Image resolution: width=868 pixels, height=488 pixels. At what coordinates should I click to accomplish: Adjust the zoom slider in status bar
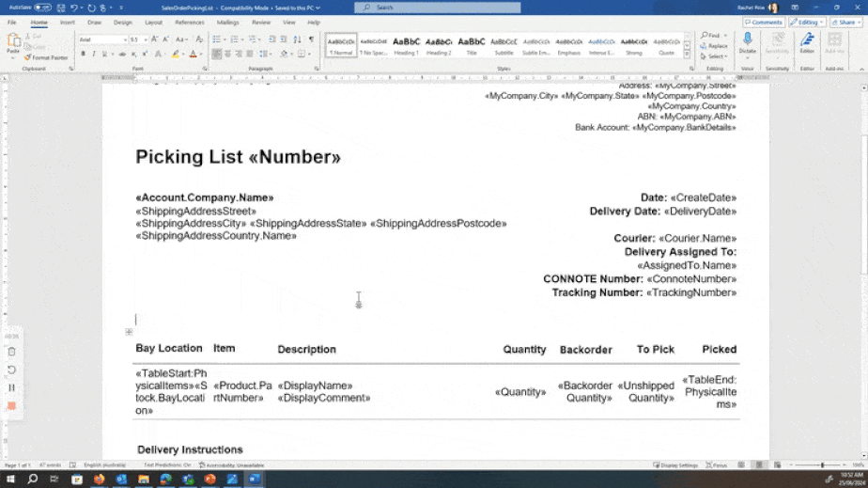tap(822, 464)
